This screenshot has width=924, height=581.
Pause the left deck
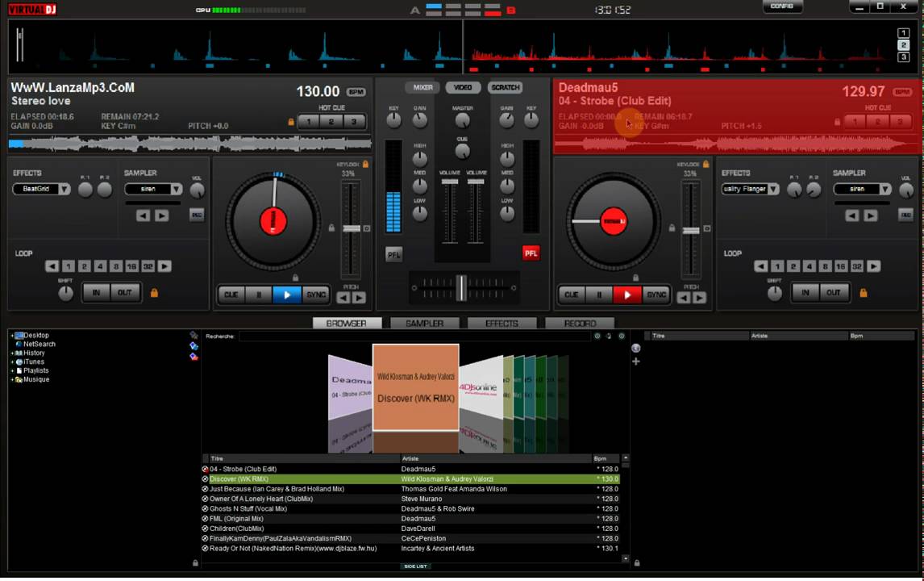[259, 295]
